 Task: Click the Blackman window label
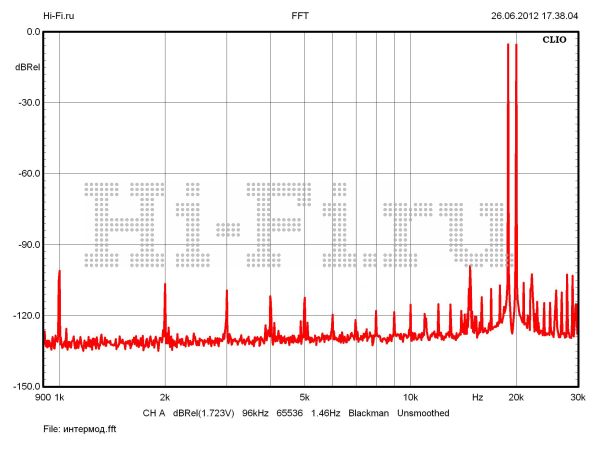click(x=368, y=412)
